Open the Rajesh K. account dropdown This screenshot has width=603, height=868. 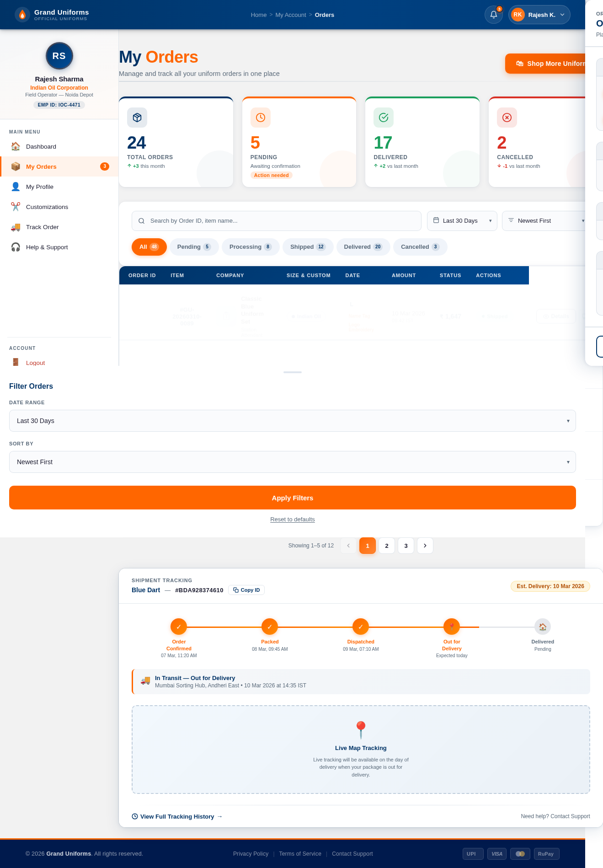539,15
